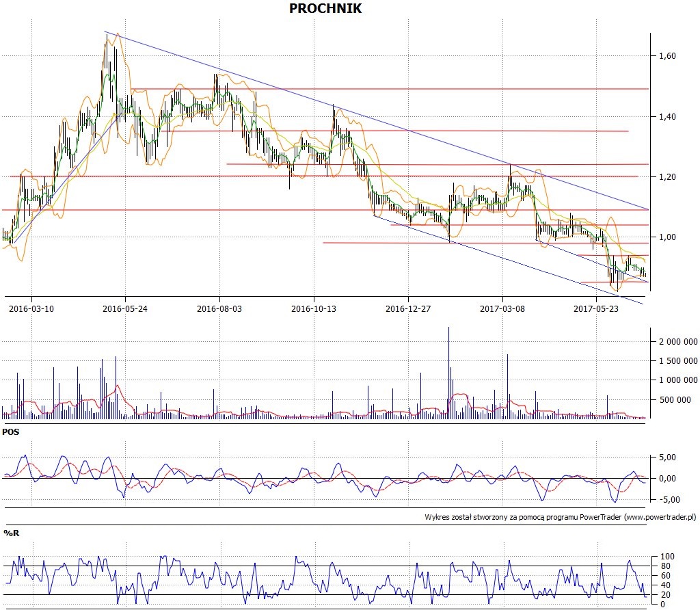The width and height of the screenshot is (700, 610).
Task: Select the 2016-08-03 date label
Action: tap(219, 308)
